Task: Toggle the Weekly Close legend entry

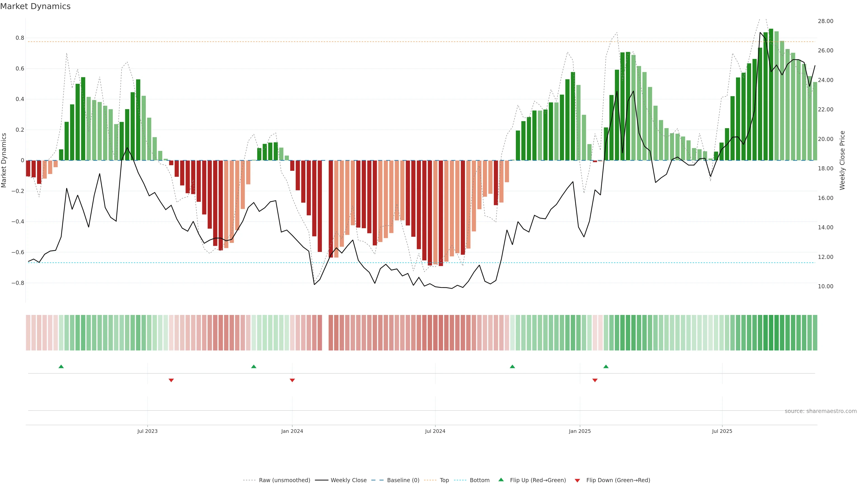Action: 348,480
